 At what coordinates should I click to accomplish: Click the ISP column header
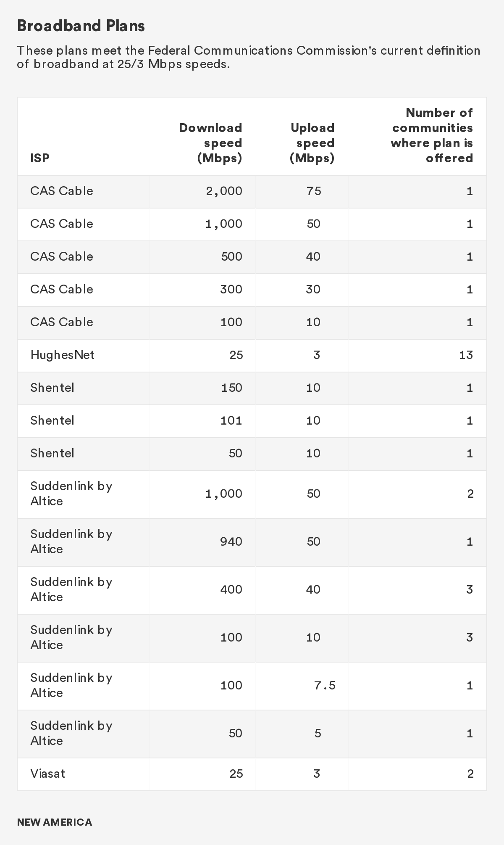click(x=40, y=158)
